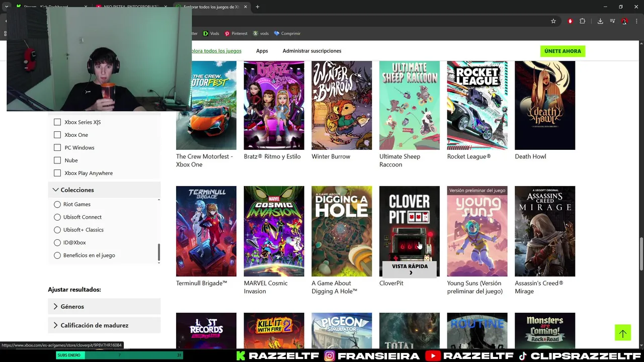Expand the Calificación de madurez filter
The width and height of the screenshot is (644, 362).
coord(104,325)
